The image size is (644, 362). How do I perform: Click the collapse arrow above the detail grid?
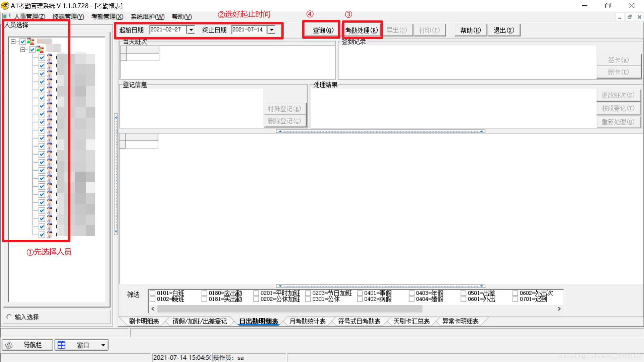coord(280,131)
